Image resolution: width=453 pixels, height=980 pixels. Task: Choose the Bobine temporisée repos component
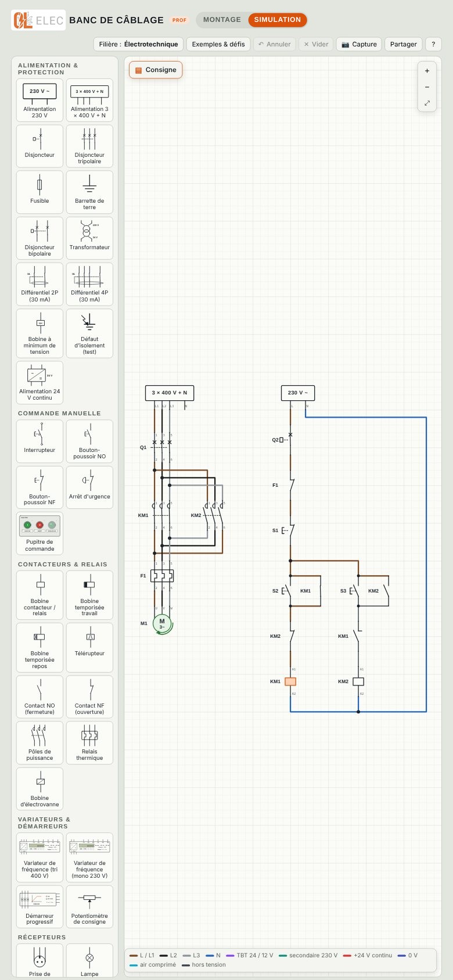pos(39,648)
